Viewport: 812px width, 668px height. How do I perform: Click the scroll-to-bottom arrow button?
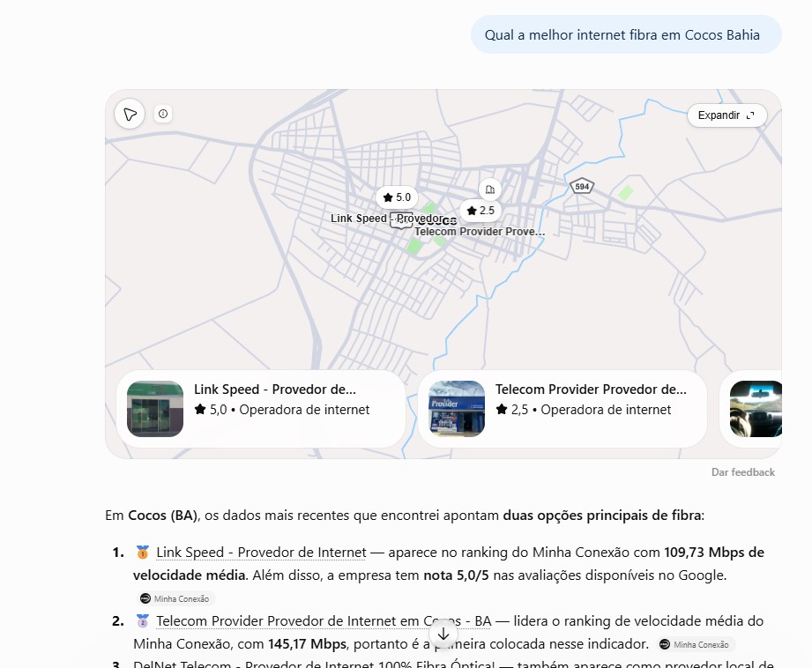pyautogui.click(x=443, y=634)
